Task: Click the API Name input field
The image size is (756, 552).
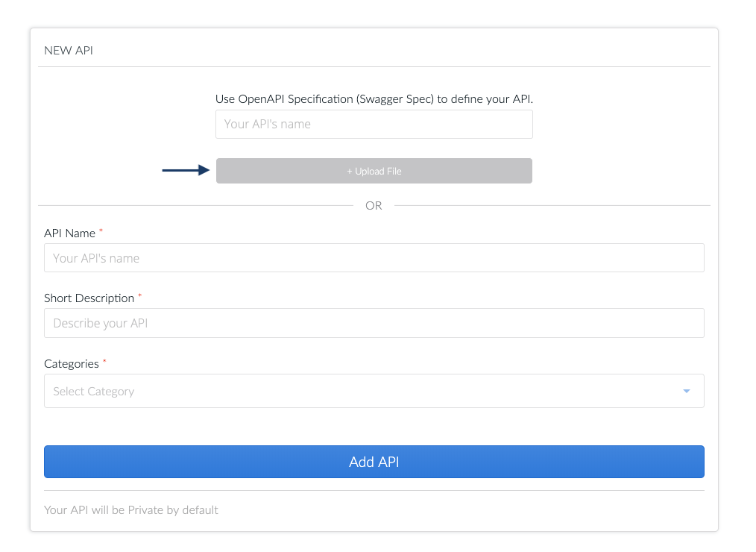Action: (x=374, y=257)
